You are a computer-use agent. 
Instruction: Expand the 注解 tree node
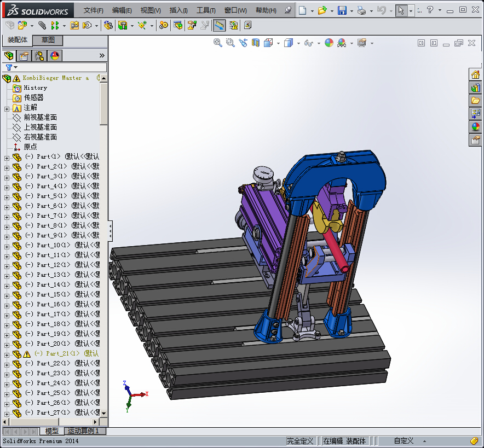tap(7, 108)
